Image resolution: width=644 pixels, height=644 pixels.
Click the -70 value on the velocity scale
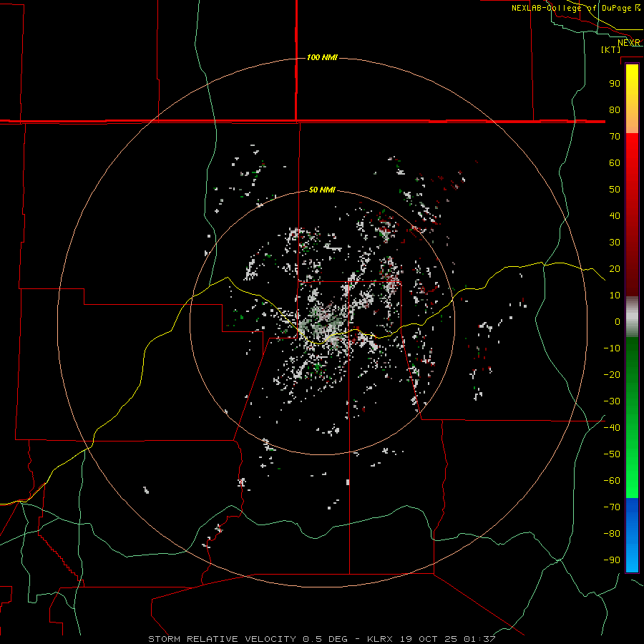pyautogui.click(x=612, y=507)
